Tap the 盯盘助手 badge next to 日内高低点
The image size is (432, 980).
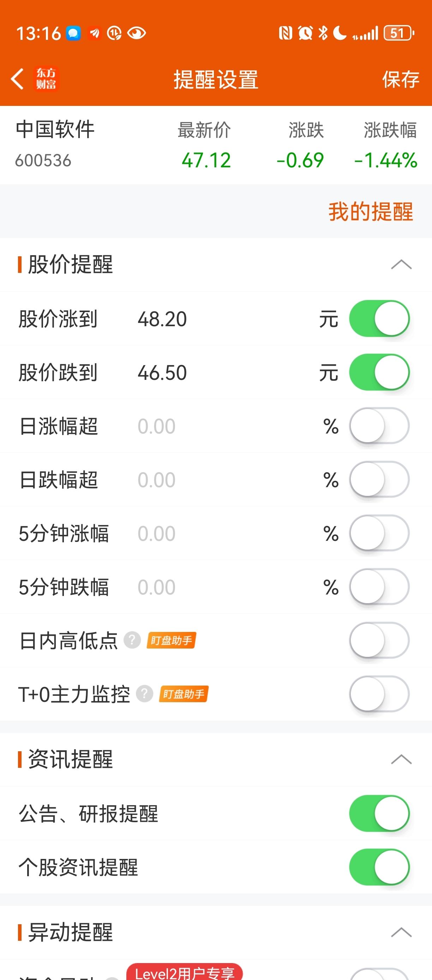click(x=172, y=640)
